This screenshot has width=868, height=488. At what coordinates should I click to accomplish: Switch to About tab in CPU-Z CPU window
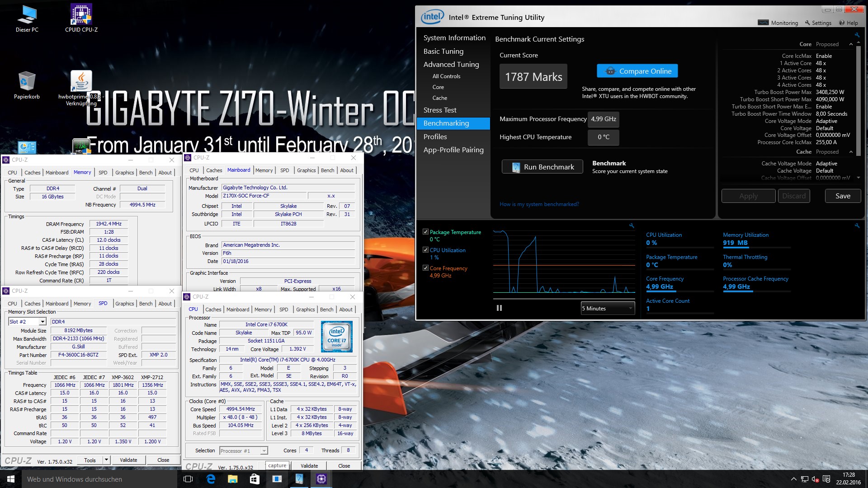[346, 310]
